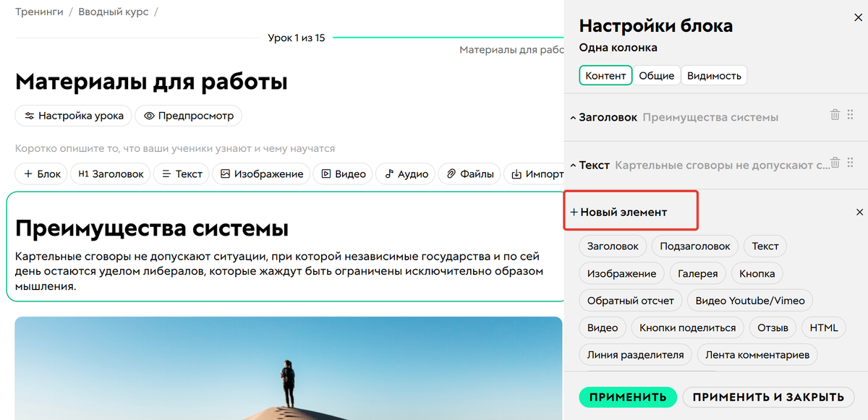Click the drag handle of Текст row
This screenshot has width=868, height=420.
851,163
